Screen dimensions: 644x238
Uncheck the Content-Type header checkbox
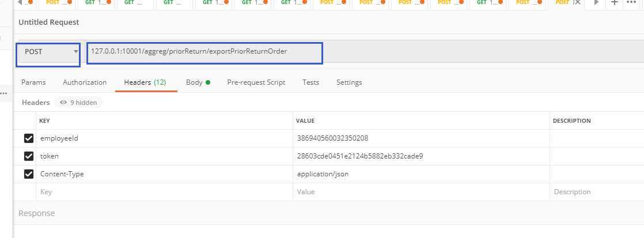coord(29,174)
